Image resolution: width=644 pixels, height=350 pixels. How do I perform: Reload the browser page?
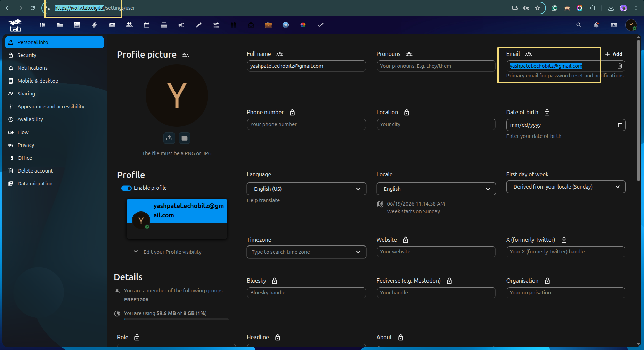[33, 8]
